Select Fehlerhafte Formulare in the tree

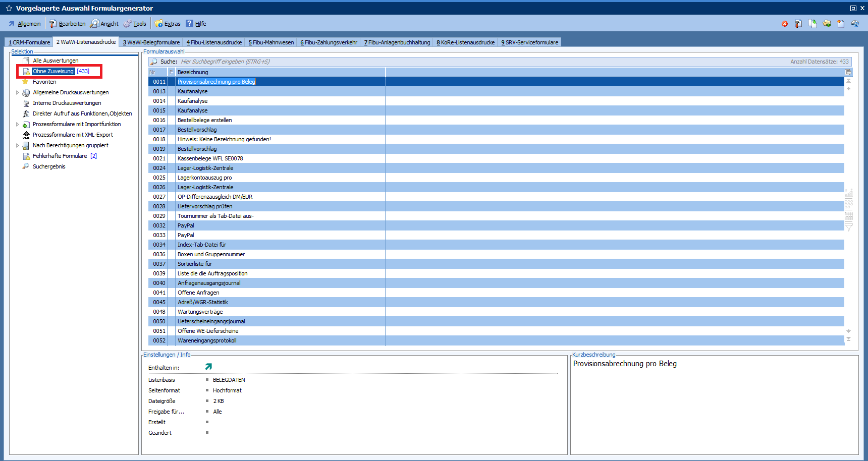[x=60, y=156]
